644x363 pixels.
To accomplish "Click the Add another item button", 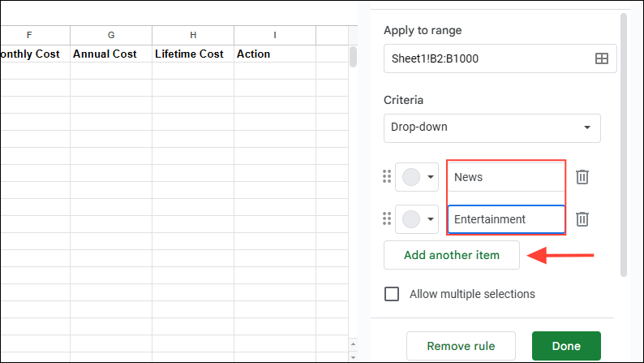I will [452, 255].
